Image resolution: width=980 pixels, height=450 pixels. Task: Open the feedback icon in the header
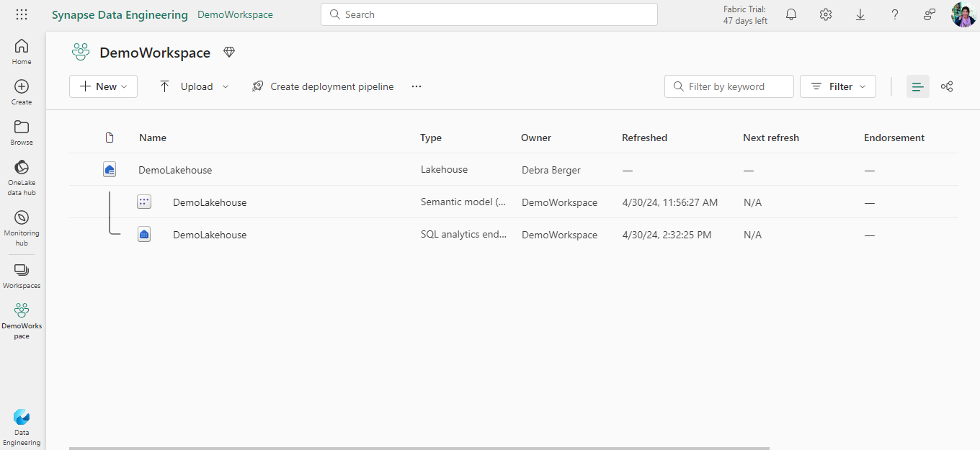930,14
